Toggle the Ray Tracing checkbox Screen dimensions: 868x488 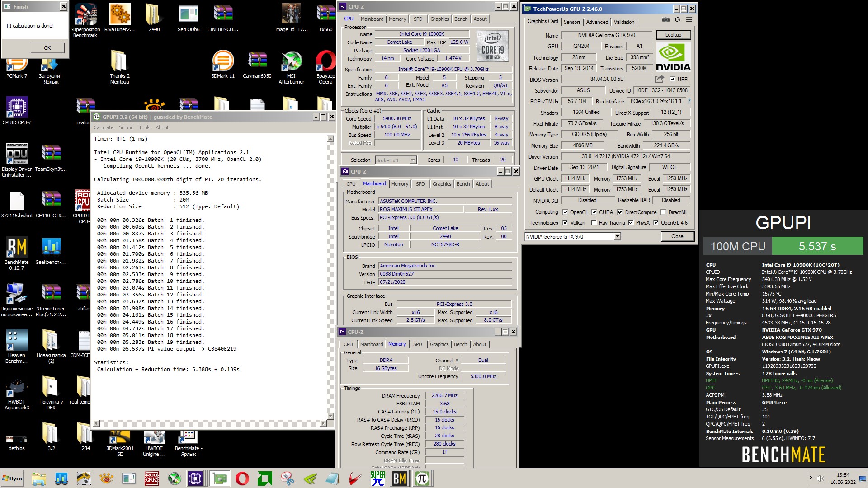pos(594,222)
